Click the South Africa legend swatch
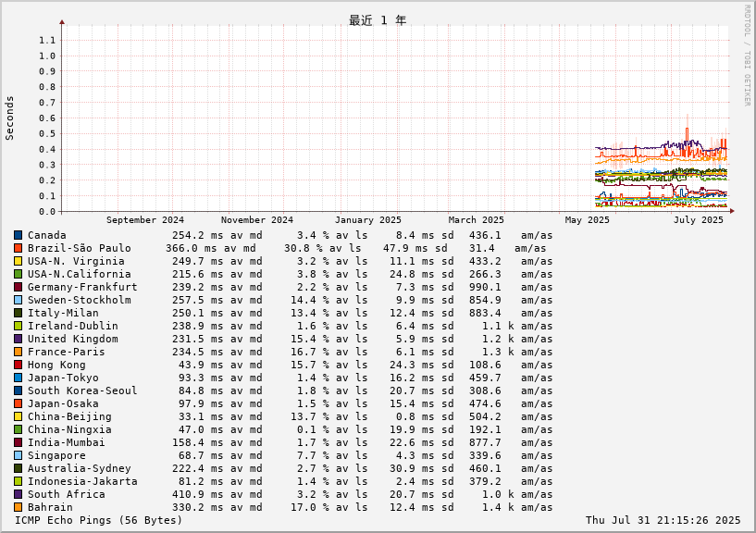 pyautogui.click(x=18, y=494)
